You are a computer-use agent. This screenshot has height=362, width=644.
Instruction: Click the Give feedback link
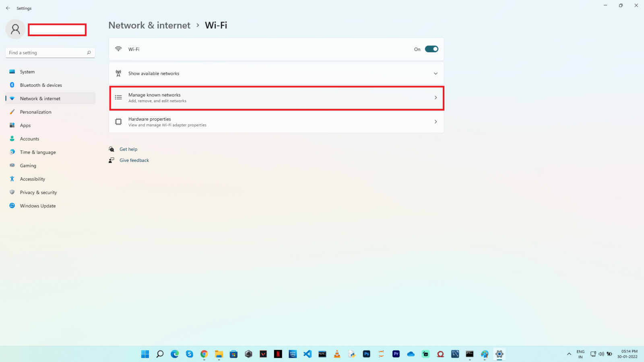click(x=134, y=160)
